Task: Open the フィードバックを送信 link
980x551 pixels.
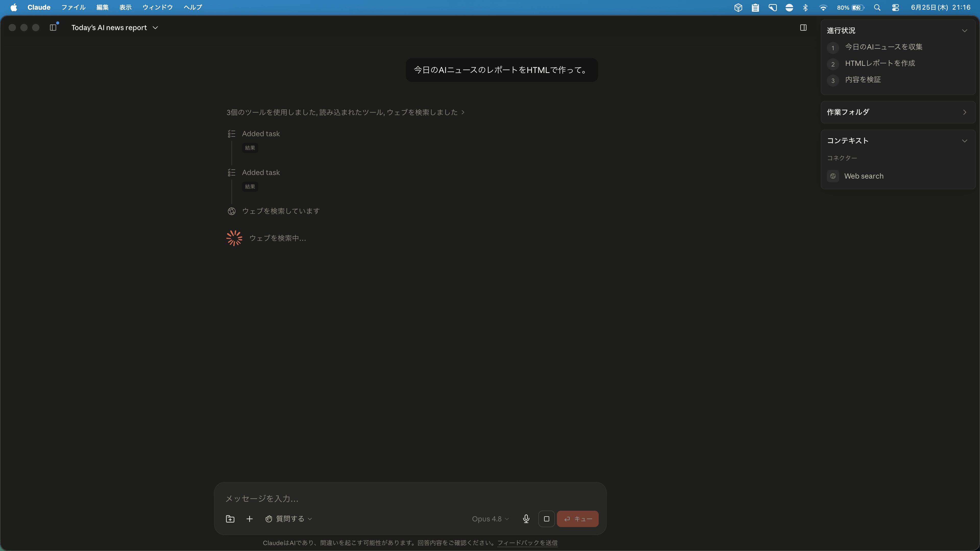Action: (x=527, y=543)
